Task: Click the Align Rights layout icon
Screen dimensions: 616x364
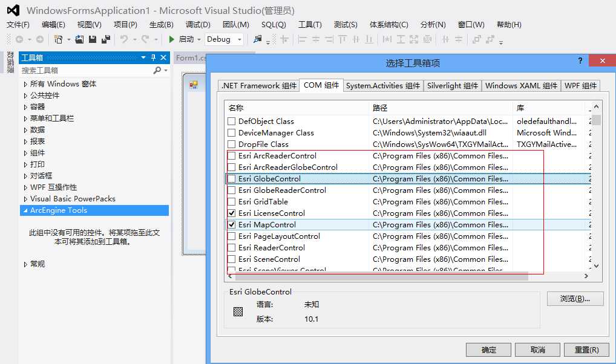Action: [329, 39]
